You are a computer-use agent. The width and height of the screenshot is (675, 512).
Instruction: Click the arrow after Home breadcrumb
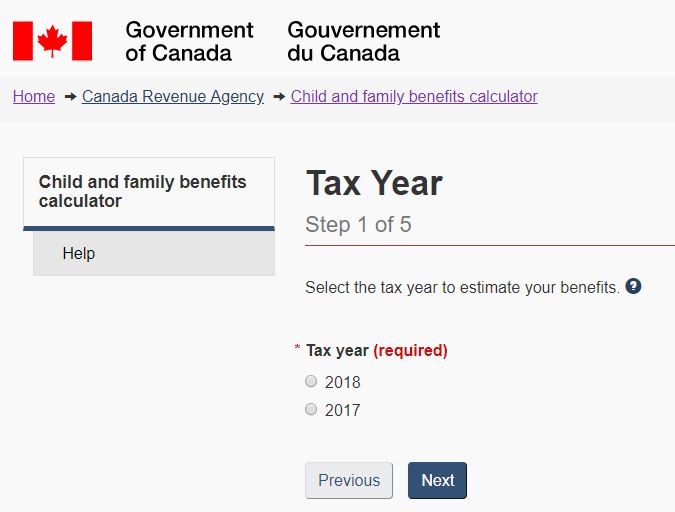click(x=70, y=97)
